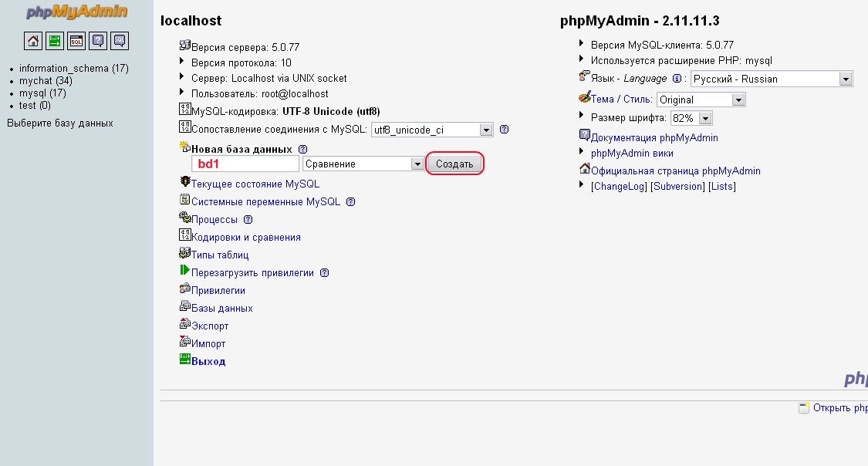Image resolution: width=868 pixels, height=466 pixels.
Task: Open the Subversion link
Action: (x=677, y=187)
